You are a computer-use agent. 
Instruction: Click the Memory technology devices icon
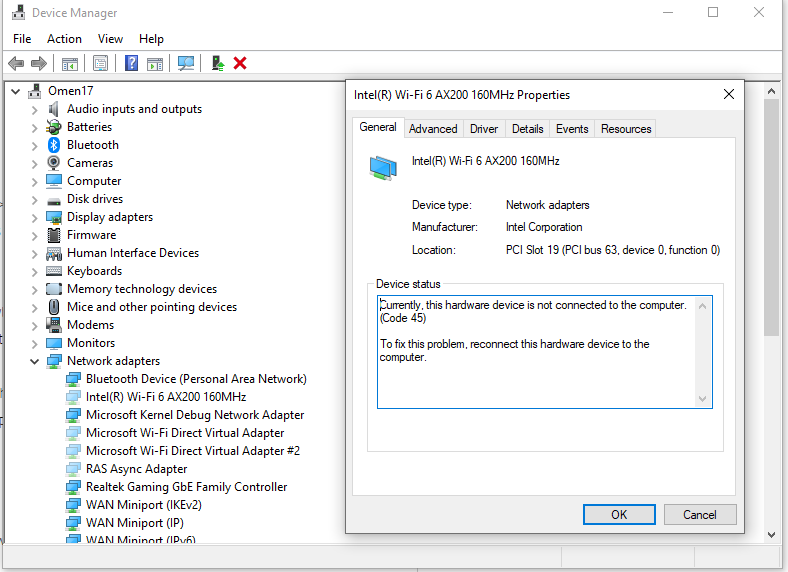[54, 289]
